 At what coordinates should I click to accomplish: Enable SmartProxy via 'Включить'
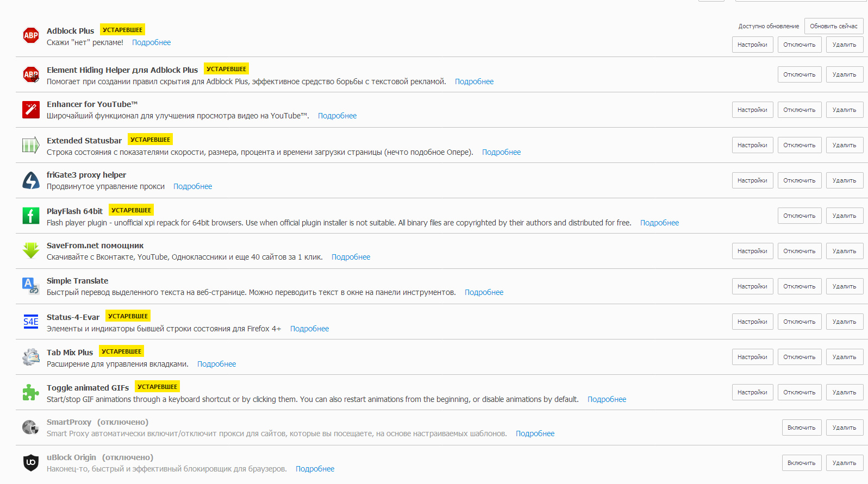click(x=802, y=428)
